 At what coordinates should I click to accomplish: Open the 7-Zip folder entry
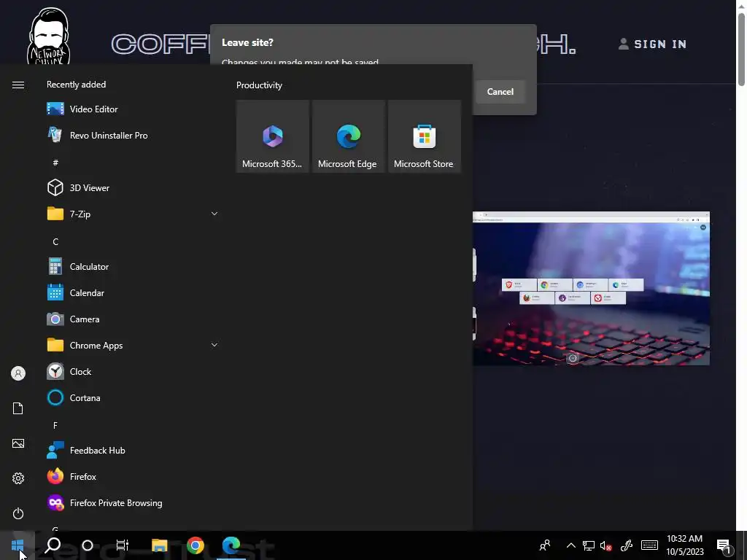(133, 214)
